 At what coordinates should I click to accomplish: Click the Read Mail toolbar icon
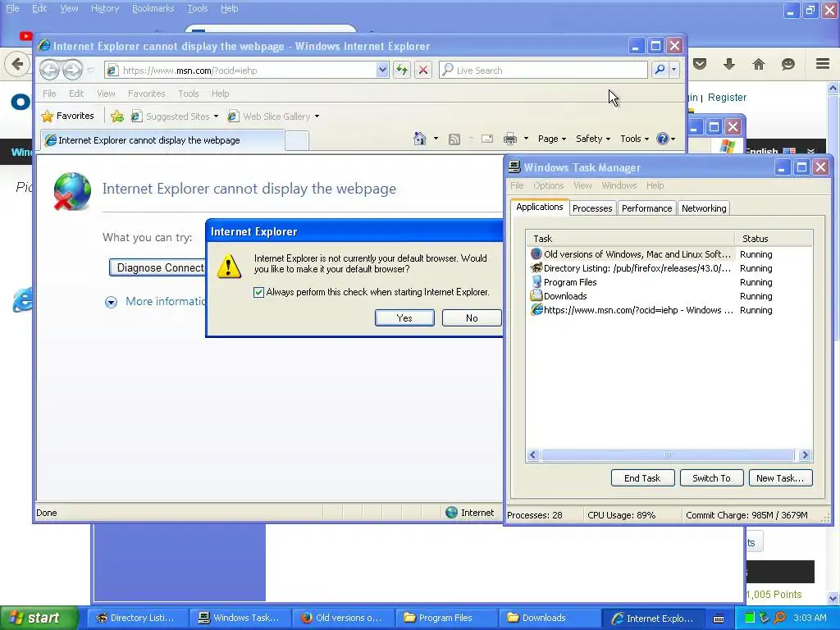point(487,139)
